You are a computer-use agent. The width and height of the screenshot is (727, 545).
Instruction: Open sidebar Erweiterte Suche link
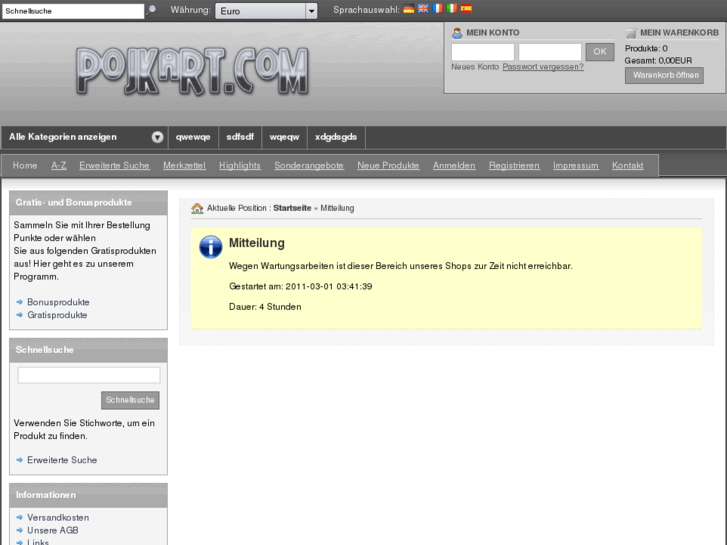click(62, 460)
